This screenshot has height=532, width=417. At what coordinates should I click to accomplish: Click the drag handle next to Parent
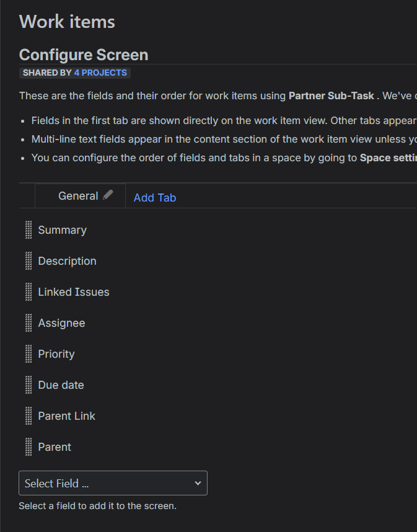pos(28,446)
